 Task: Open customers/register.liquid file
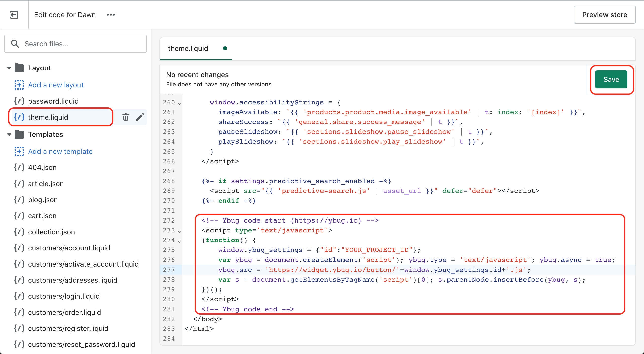(68, 328)
